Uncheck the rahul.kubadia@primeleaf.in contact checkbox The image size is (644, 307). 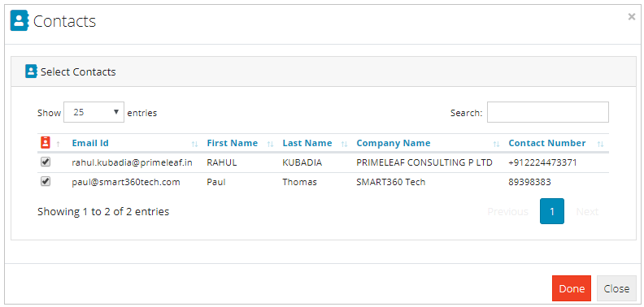point(46,162)
